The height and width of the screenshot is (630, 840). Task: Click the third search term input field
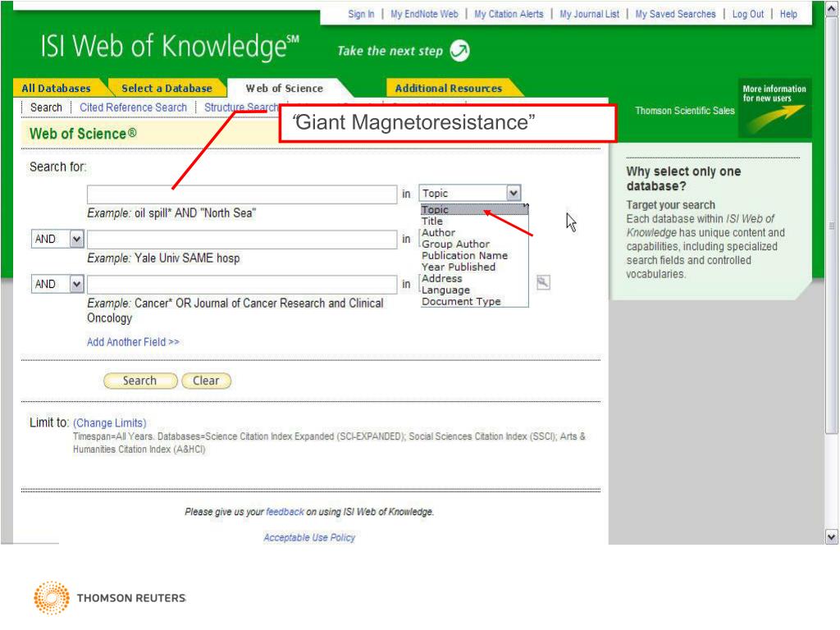click(242, 284)
